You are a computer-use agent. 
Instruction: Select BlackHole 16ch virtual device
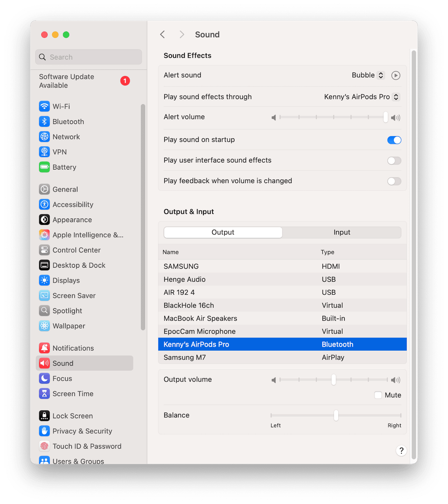(282, 305)
